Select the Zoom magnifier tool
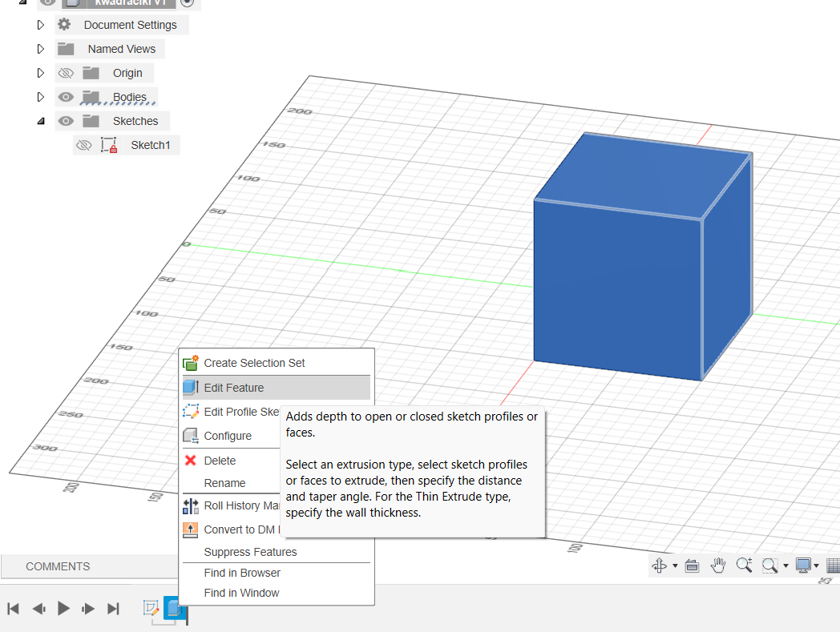This screenshot has width=840, height=632. (x=744, y=565)
